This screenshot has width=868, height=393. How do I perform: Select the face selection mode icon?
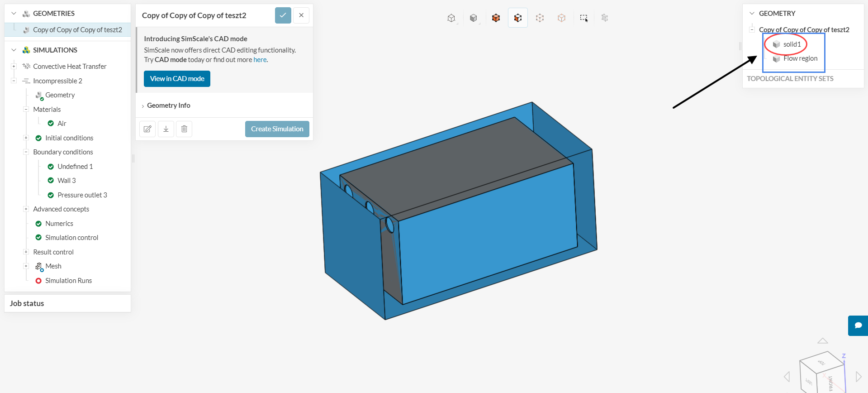[518, 18]
